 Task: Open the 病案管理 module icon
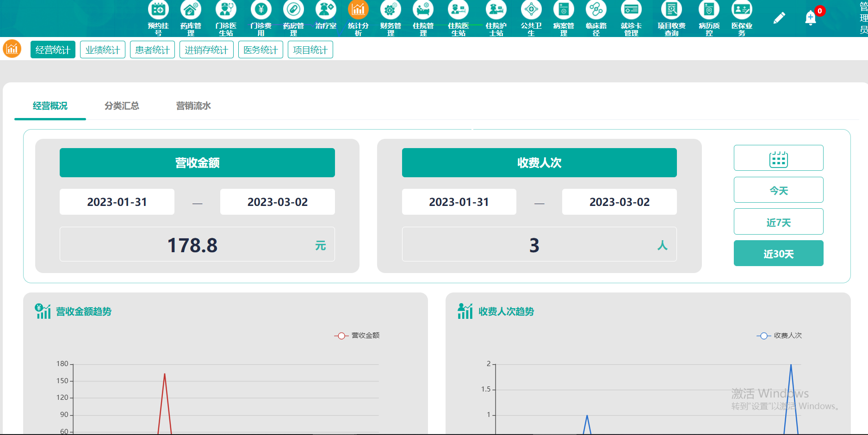point(564,9)
